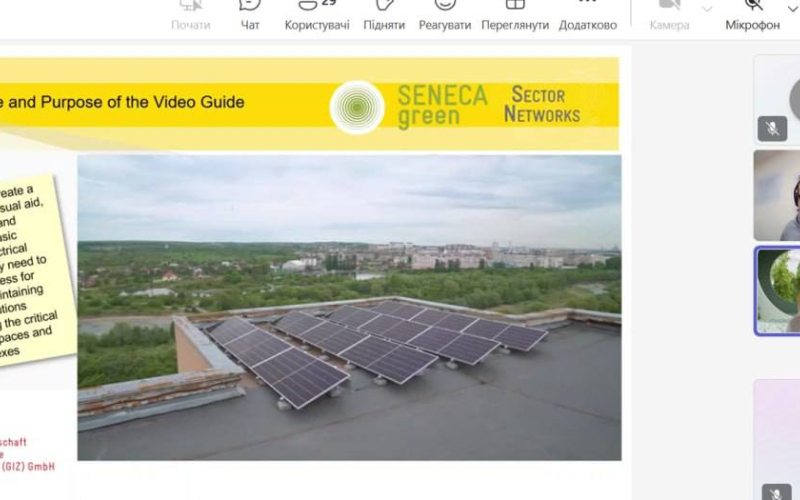Screen dimensions: 800x500
Task: Expand the chevron next to Мікрофон
Action: coord(793,9)
